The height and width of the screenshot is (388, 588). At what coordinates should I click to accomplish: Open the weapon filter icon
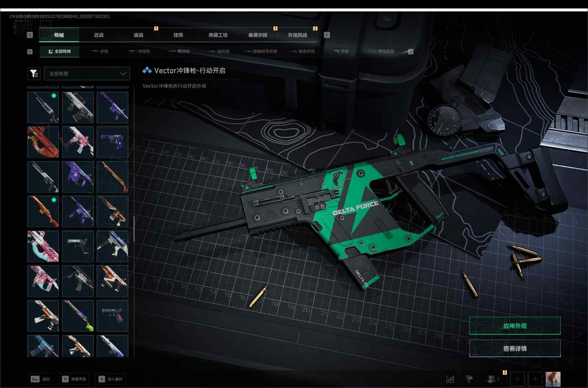pos(34,73)
